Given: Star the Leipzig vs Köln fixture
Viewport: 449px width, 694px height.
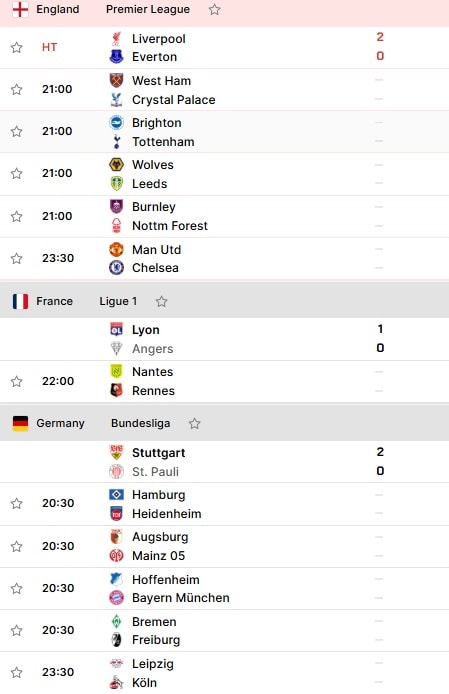Looking at the screenshot, I should 16,672.
